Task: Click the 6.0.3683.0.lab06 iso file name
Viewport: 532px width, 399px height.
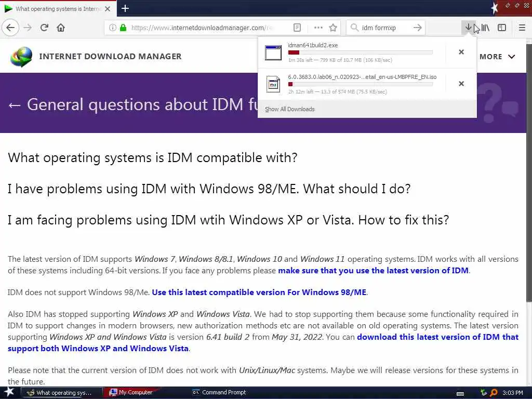Action: coord(362,77)
